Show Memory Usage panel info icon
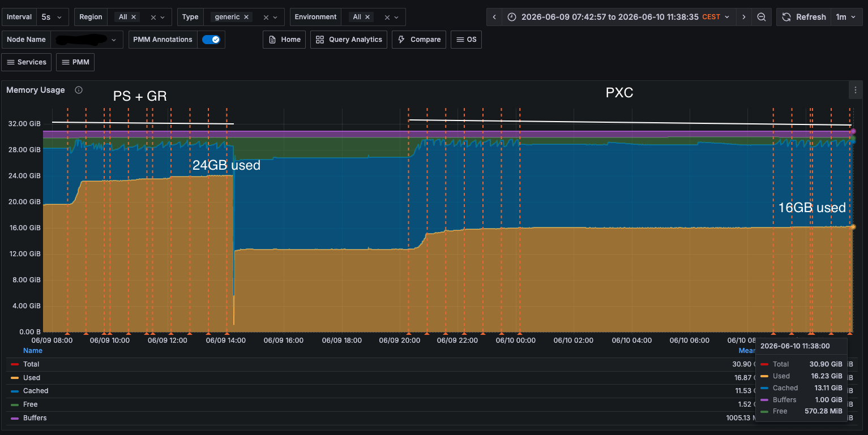Viewport: 868px width, 435px height. click(79, 90)
